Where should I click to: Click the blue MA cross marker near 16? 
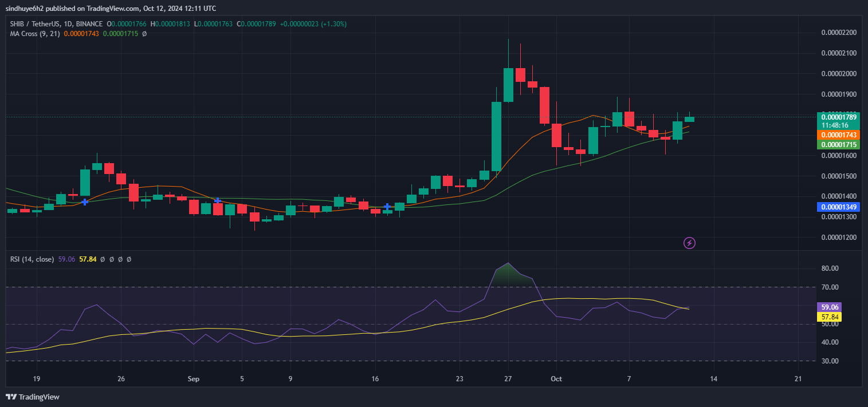pos(387,206)
